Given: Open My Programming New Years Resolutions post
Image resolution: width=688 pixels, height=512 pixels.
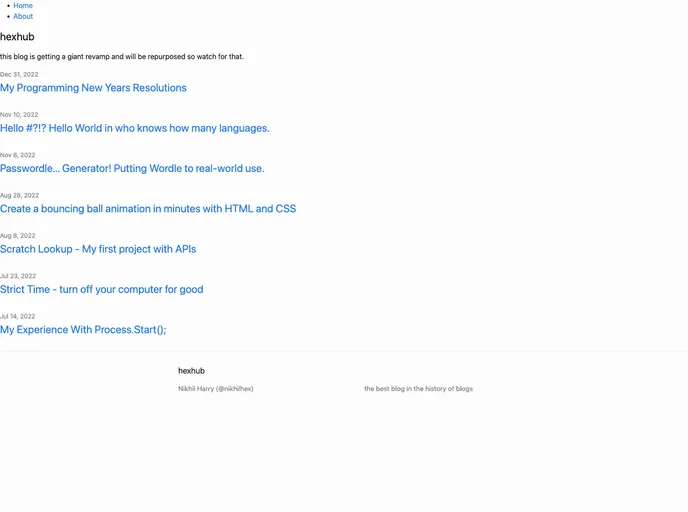Looking at the screenshot, I should pyautogui.click(x=93, y=88).
